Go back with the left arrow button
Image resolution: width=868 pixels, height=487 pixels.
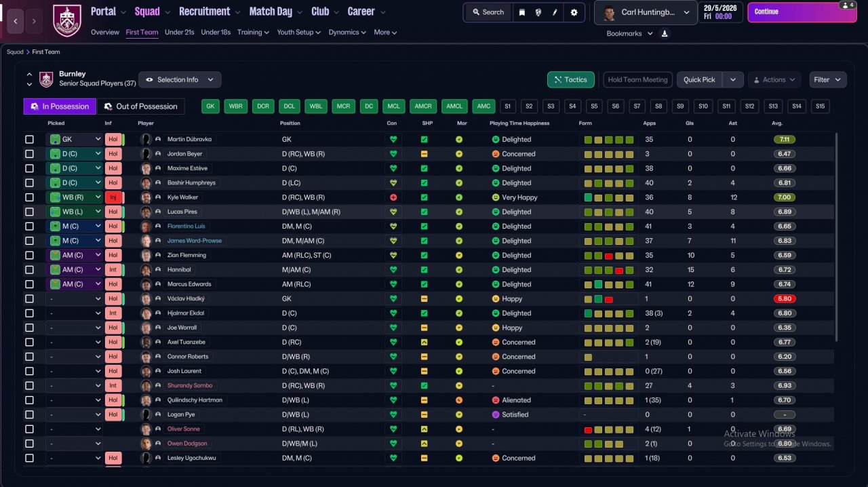click(x=16, y=22)
